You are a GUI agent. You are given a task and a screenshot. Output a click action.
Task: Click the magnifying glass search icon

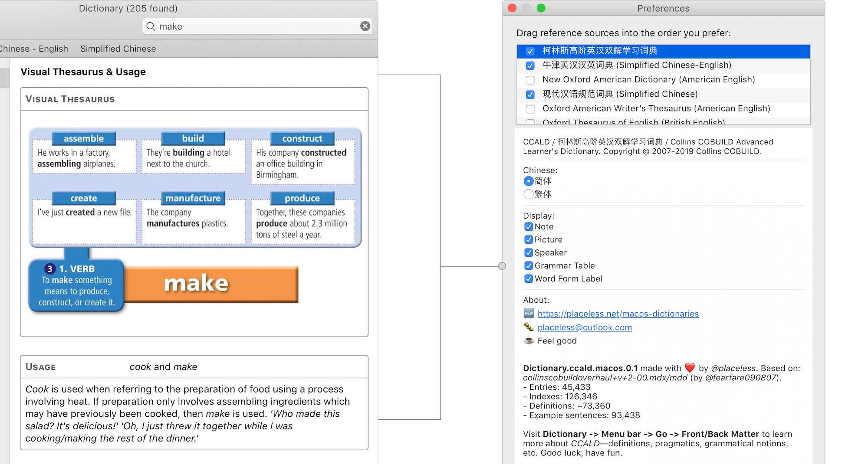(151, 26)
